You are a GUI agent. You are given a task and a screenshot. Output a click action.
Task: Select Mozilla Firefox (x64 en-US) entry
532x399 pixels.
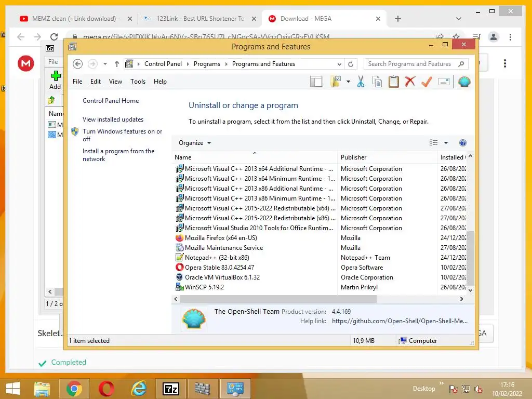pos(220,238)
